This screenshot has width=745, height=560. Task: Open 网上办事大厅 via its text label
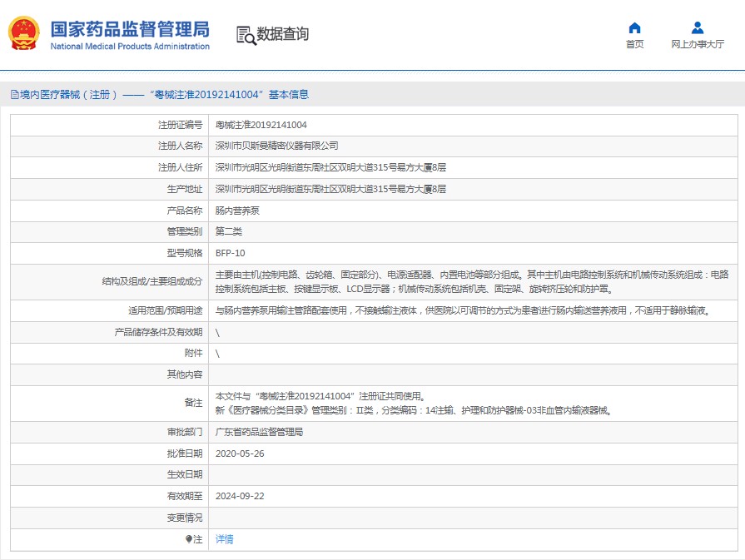[x=698, y=44]
